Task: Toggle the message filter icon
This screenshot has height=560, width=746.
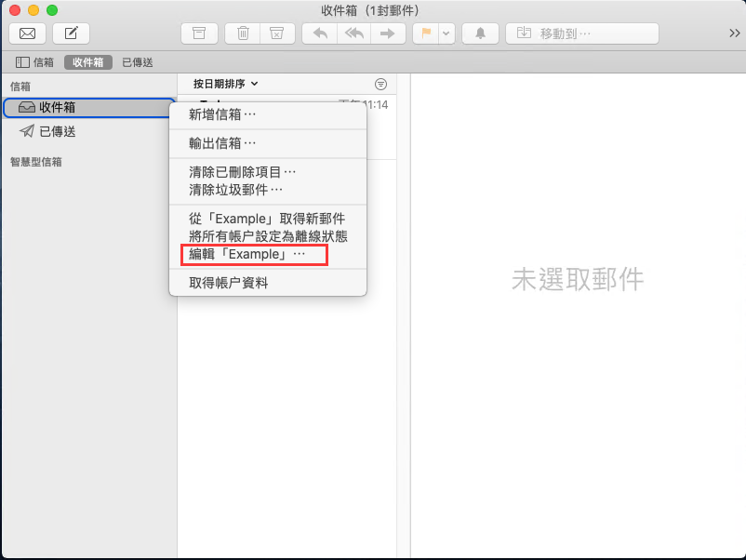Action: click(x=380, y=84)
